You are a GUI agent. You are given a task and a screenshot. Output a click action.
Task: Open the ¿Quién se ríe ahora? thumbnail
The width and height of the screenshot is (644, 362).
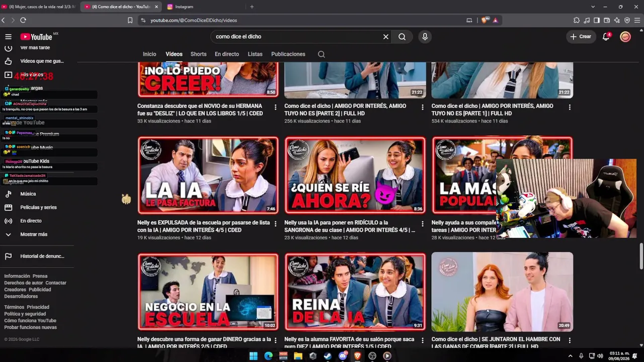click(x=355, y=175)
